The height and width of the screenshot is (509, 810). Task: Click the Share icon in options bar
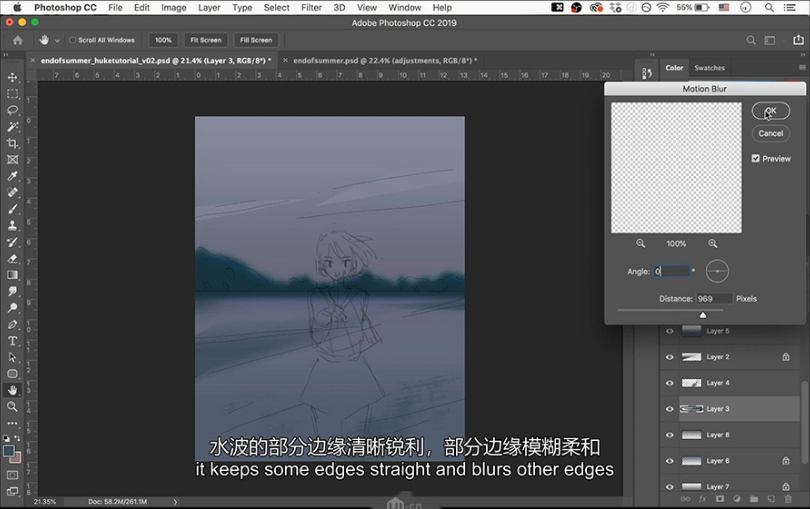coord(799,40)
